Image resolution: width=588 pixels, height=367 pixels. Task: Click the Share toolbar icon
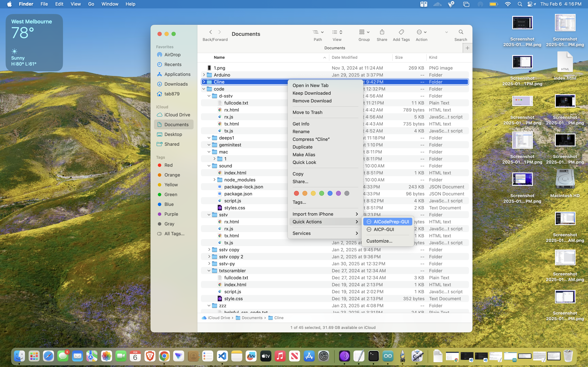pos(382,32)
